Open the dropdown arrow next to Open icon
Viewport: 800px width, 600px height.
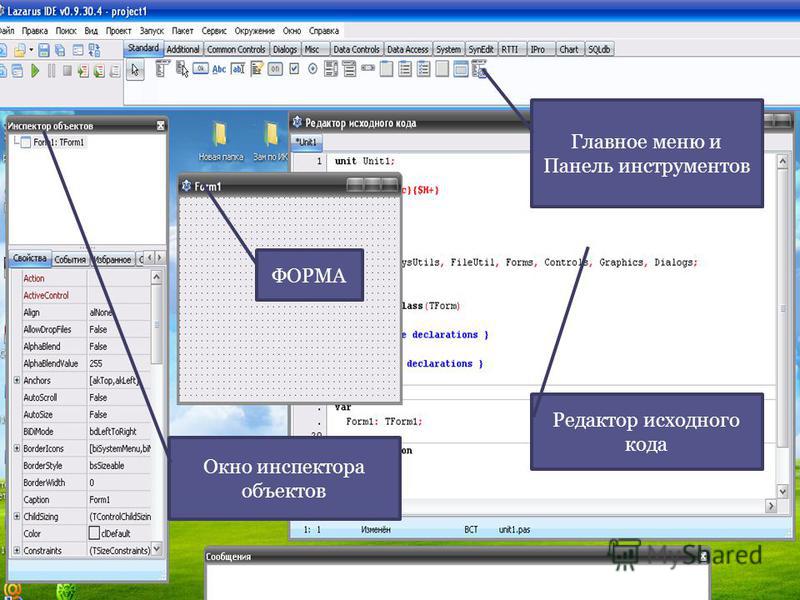coord(31,50)
